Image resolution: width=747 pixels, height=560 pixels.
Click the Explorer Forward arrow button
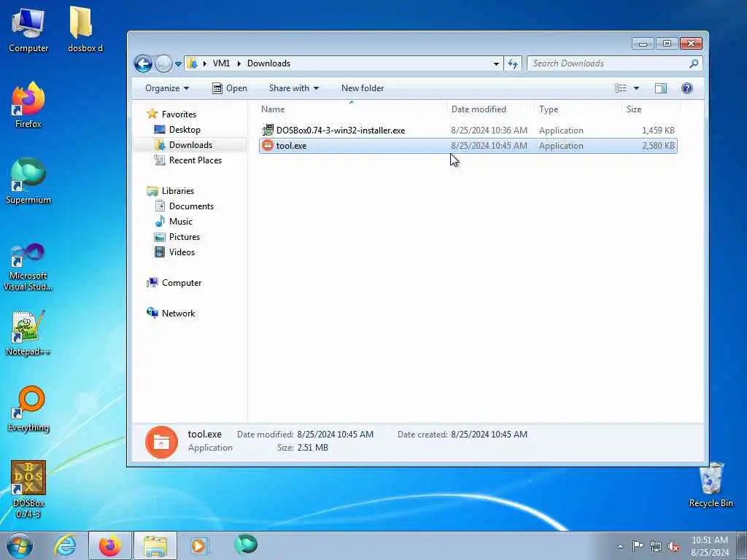163,63
